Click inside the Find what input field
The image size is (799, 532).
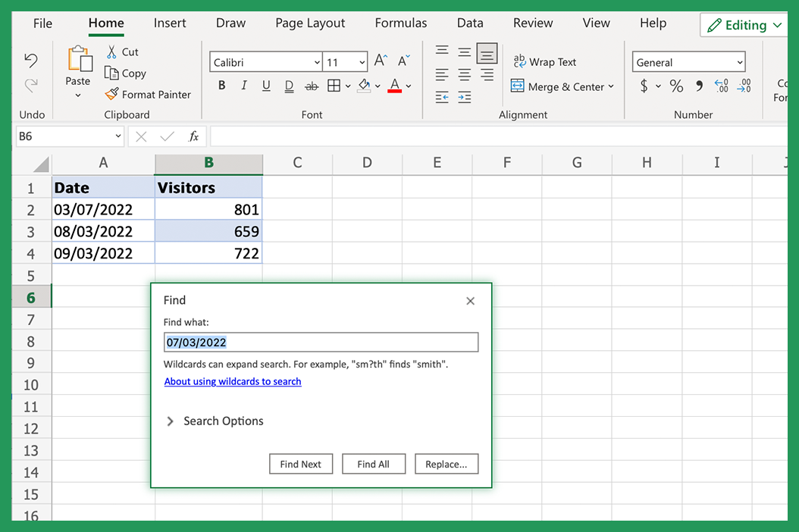321,342
